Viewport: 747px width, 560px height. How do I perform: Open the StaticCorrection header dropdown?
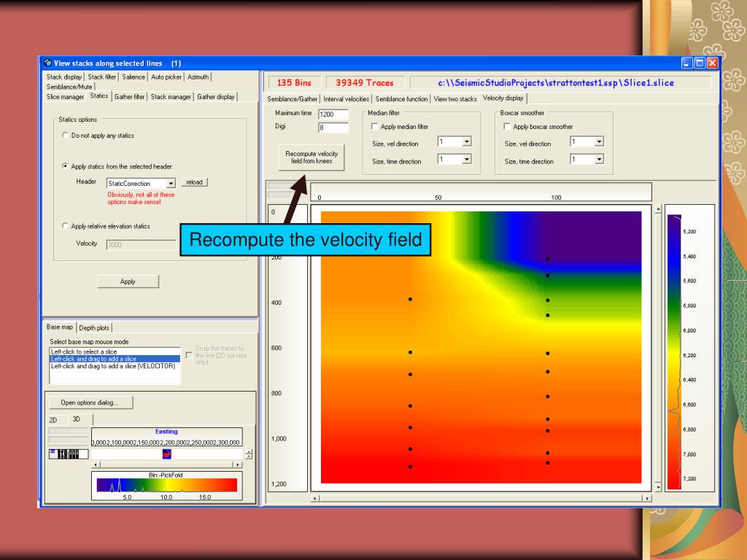pyautogui.click(x=171, y=183)
